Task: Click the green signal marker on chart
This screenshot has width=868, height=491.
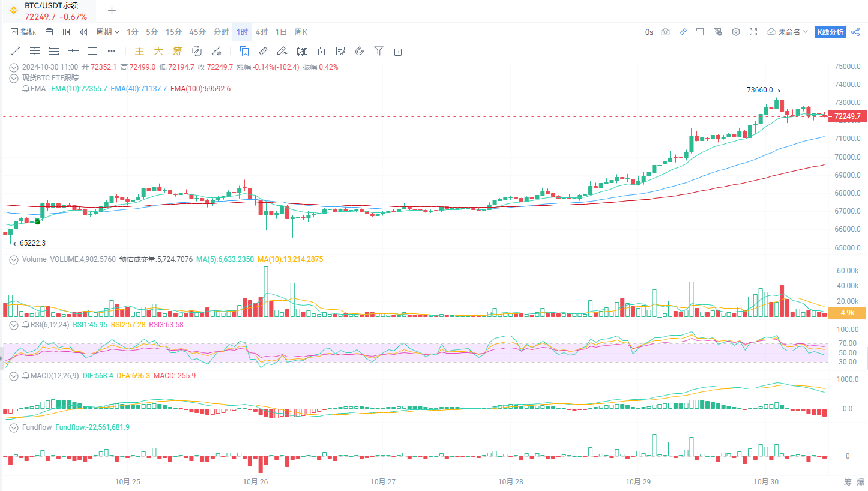Action: click(38, 221)
